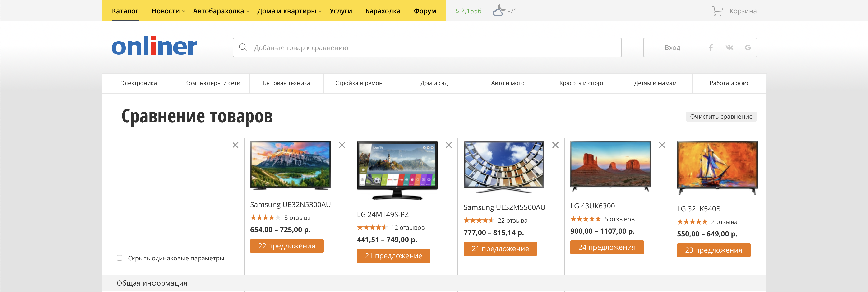
Task: View 2 отзыва for LG 32LK540B
Action: (x=724, y=222)
